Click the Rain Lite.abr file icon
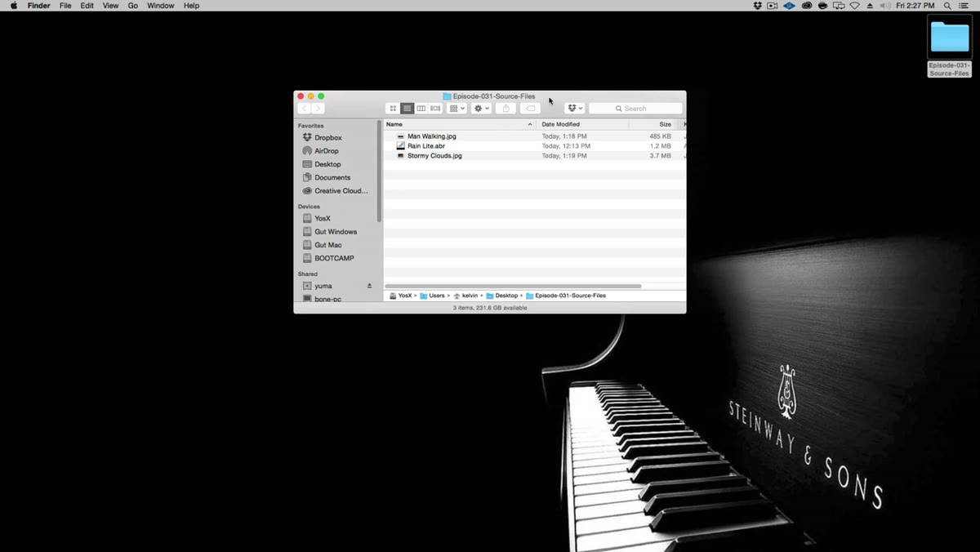Image resolution: width=980 pixels, height=552 pixels. click(400, 146)
